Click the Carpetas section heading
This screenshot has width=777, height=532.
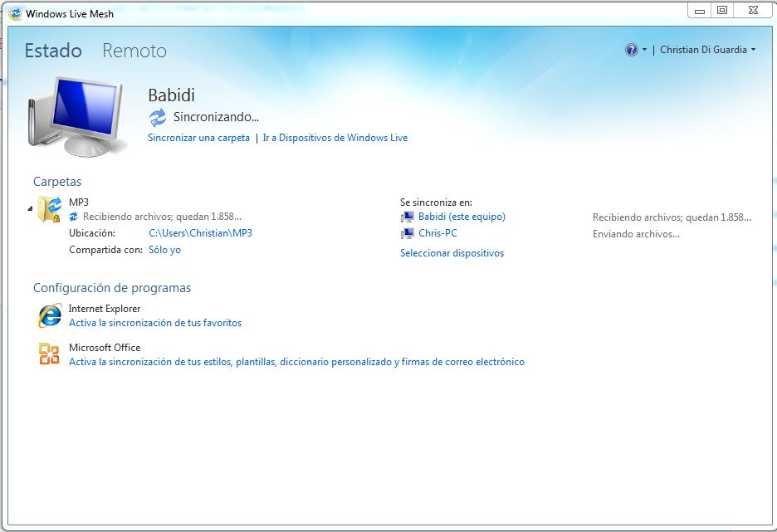click(x=57, y=182)
